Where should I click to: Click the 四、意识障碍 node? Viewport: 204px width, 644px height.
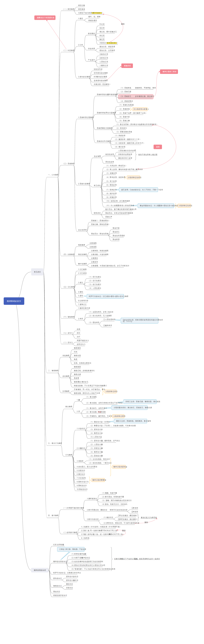click(53, 515)
